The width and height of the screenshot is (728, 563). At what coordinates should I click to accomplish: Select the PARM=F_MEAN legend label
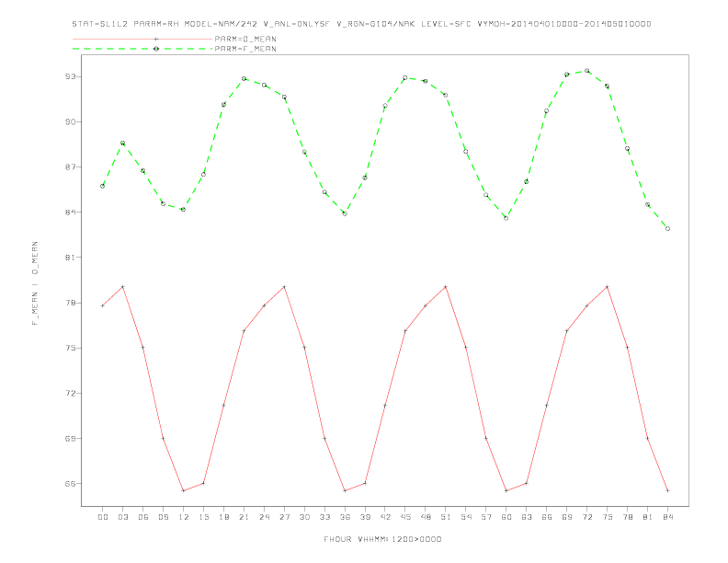[245, 49]
